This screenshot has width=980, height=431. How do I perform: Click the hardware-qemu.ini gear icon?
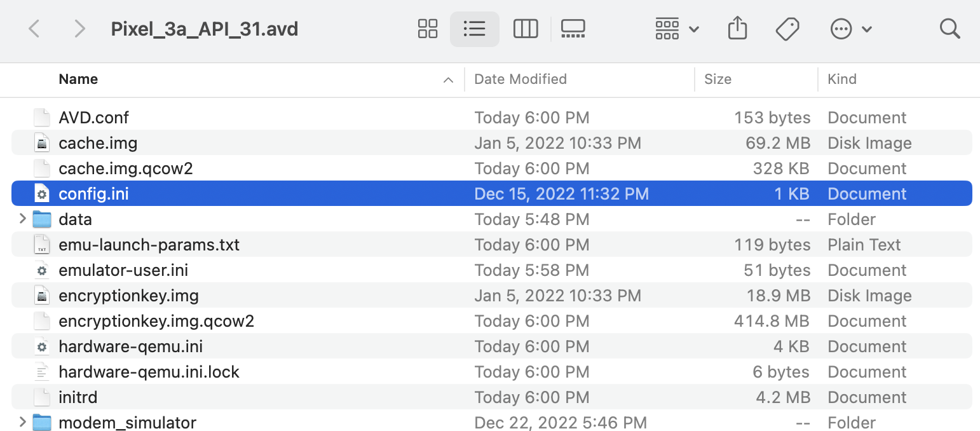click(42, 346)
